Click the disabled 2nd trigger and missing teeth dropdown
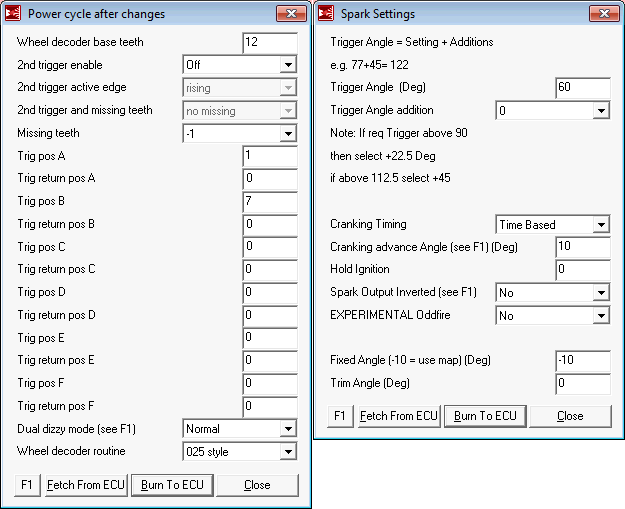Image resolution: width=625 pixels, height=509 pixels. [240, 111]
